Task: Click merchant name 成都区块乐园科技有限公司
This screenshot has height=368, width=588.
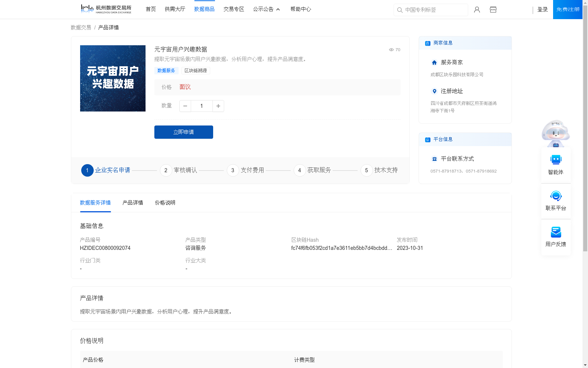Action: point(457,75)
